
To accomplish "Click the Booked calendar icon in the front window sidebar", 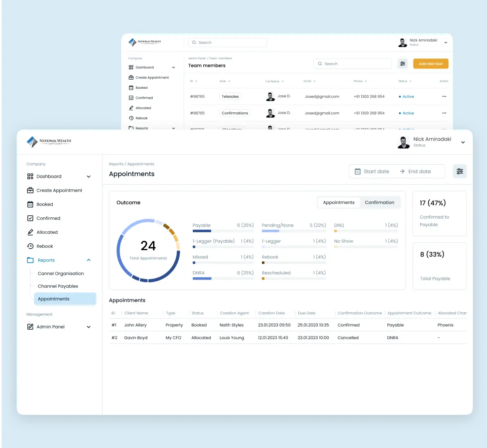I will [x=30, y=205].
